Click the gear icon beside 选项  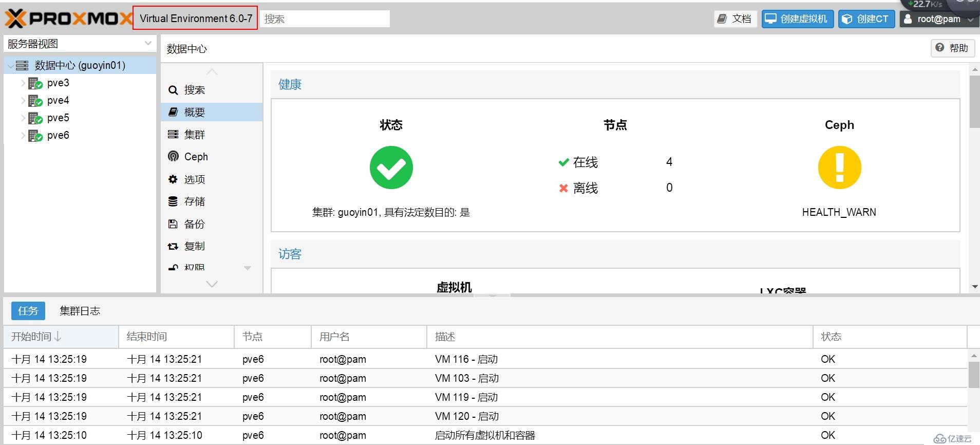click(173, 179)
